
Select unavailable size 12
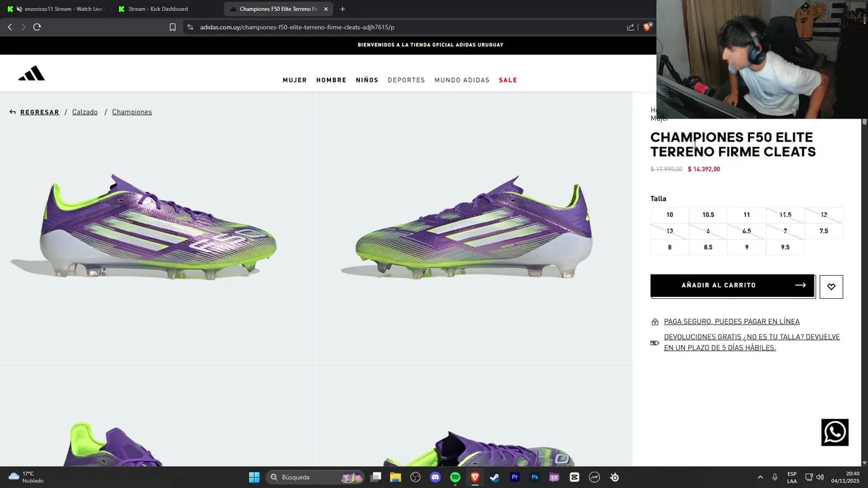point(823,215)
